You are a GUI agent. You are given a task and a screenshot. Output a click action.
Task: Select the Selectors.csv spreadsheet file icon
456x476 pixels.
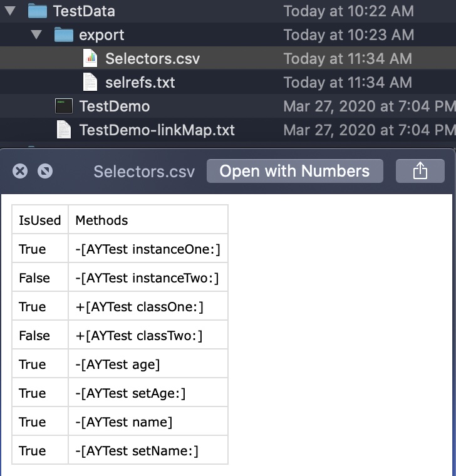(x=90, y=58)
